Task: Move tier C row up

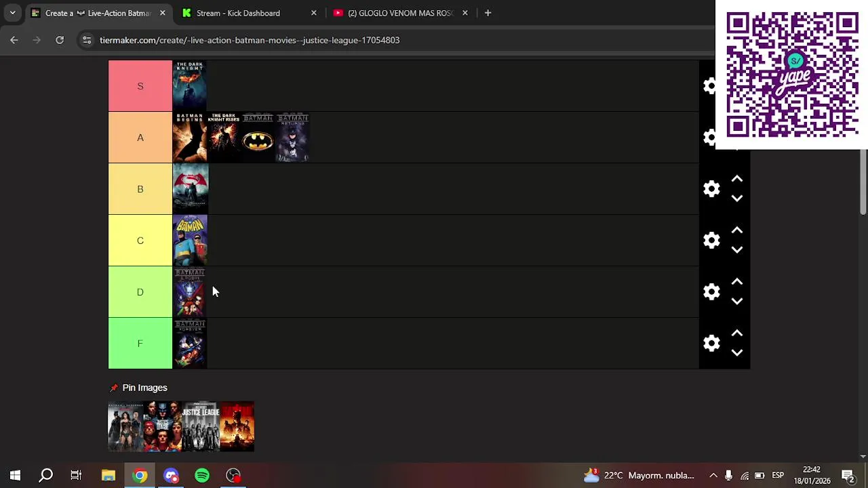Action: point(737,231)
